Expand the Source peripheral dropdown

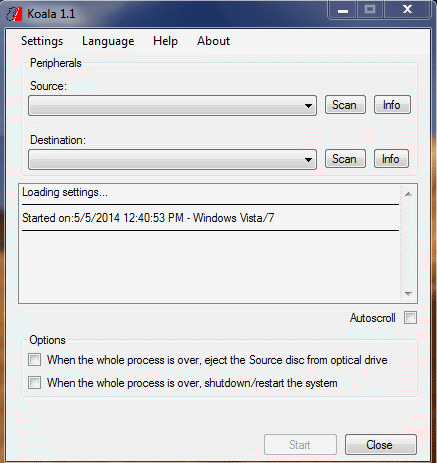tap(172, 105)
